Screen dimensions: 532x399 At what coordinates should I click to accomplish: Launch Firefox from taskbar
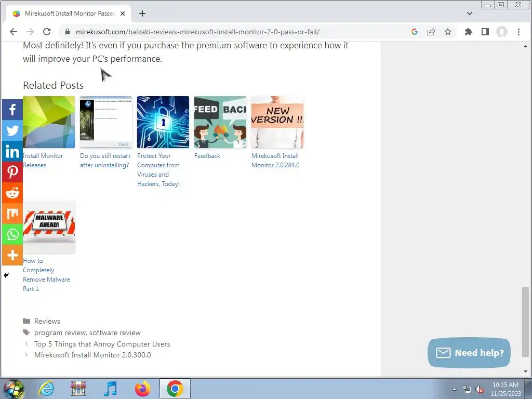(142, 389)
